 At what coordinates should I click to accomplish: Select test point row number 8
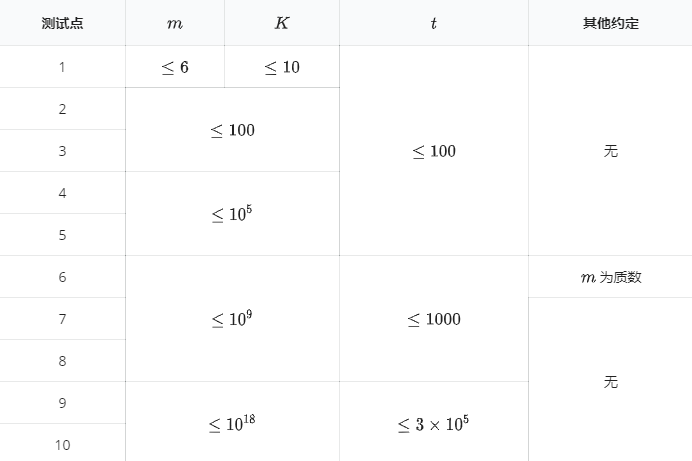[62, 361]
